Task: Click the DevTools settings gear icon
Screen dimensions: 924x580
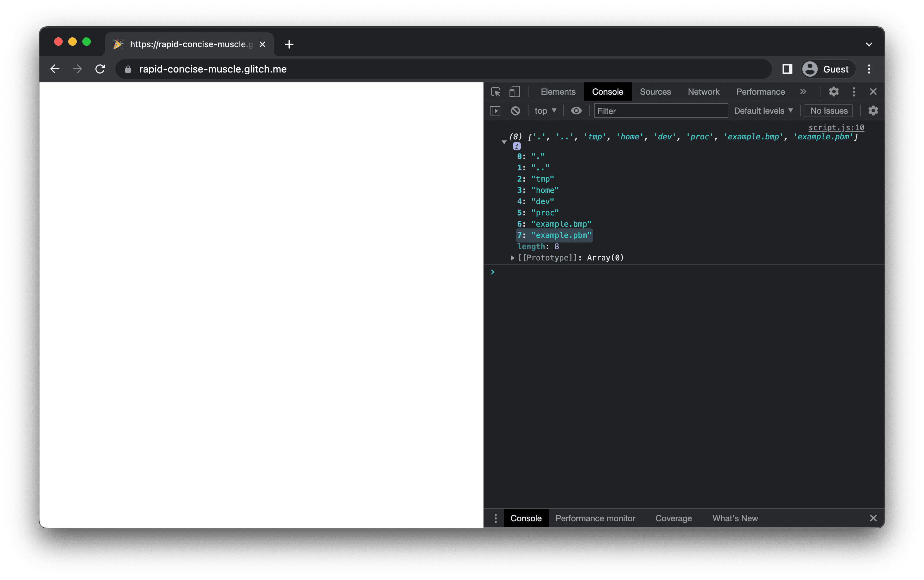Action: tap(834, 91)
